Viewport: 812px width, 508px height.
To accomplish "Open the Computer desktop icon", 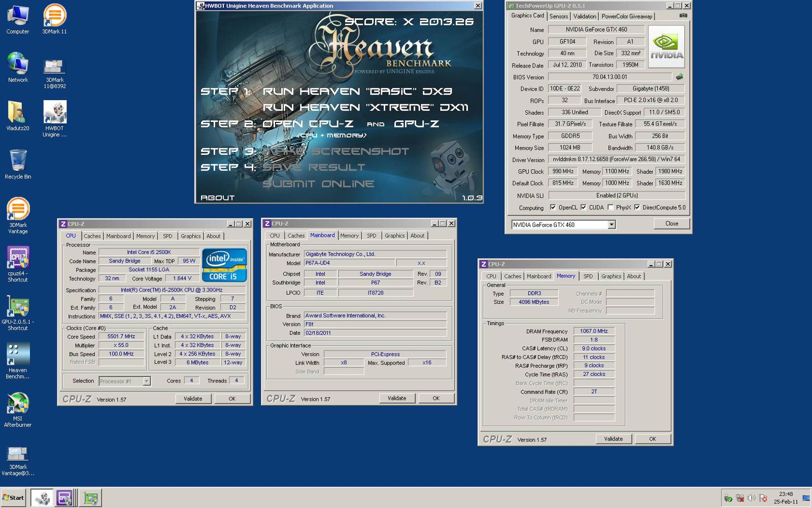I will (18, 19).
